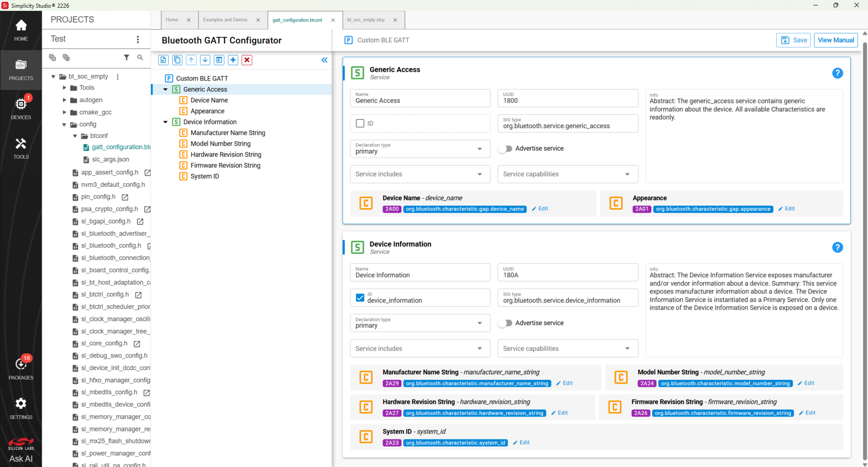Expand the autogen folder
This screenshot has width=868, height=467.
[64, 100]
